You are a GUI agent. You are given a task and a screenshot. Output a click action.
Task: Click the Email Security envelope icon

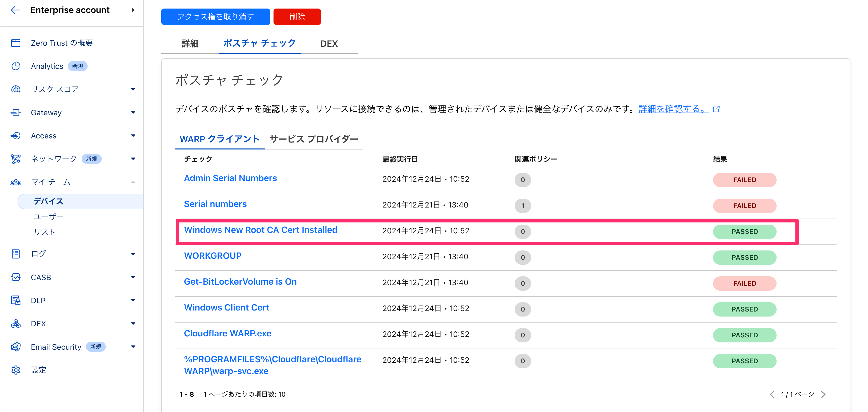(x=16, y=347)
